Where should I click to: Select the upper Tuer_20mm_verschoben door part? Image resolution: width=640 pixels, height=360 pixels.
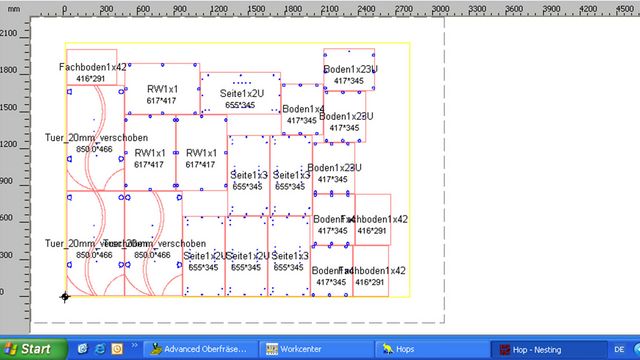[95, 138]
